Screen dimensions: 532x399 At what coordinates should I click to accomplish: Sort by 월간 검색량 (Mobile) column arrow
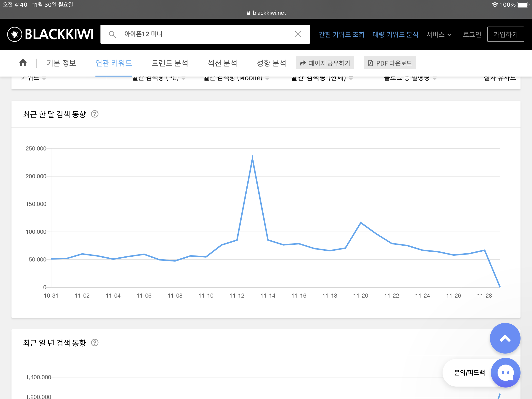(x=267, y=78)
